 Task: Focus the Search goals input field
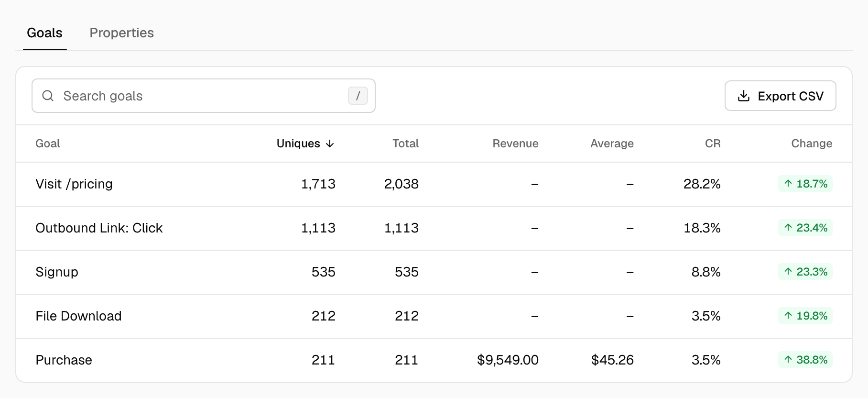[204, 96]
